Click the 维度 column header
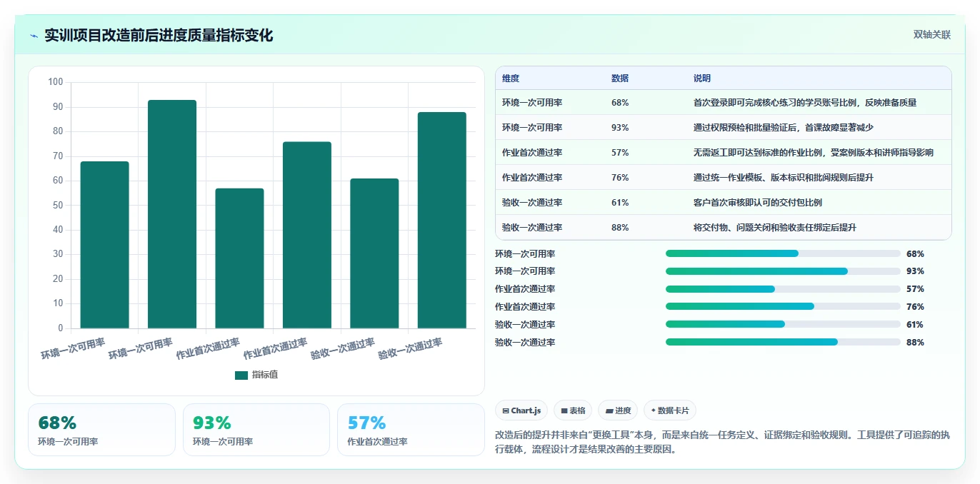The height and width of the screenshot is (484, 980). (x=511, y=79)
